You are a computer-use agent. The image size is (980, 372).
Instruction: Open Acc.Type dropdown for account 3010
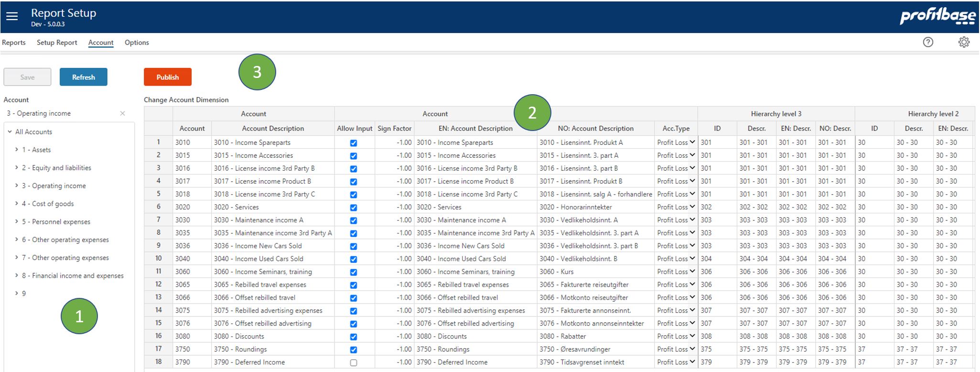pyautogui.click(x=676, y=142)
